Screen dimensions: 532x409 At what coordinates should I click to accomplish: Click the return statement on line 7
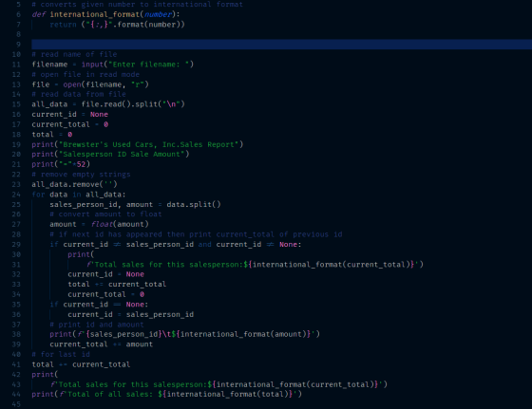[117, 25]
